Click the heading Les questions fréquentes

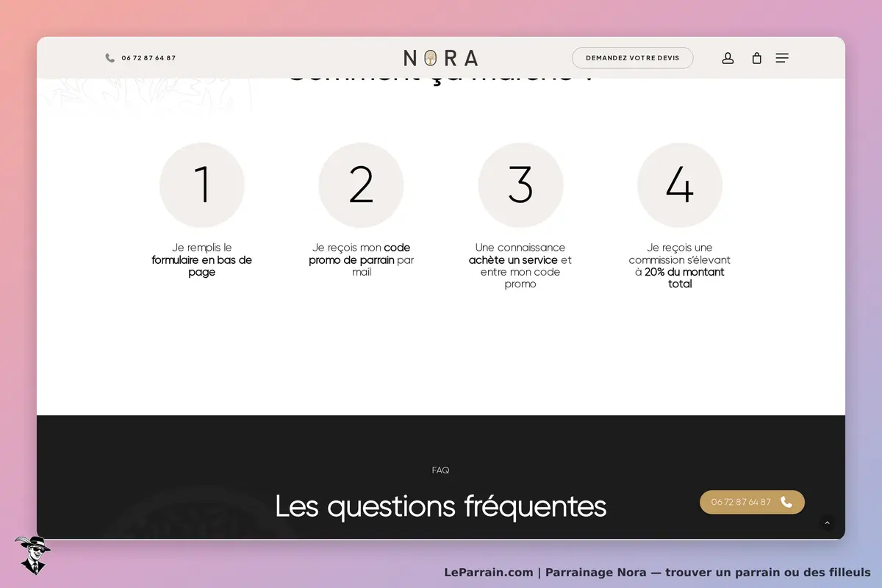[x=441, y=506]
